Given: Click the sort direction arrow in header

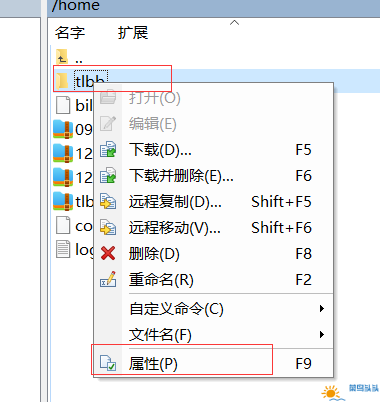Looking at the screenshot, I should pos(235,23).
